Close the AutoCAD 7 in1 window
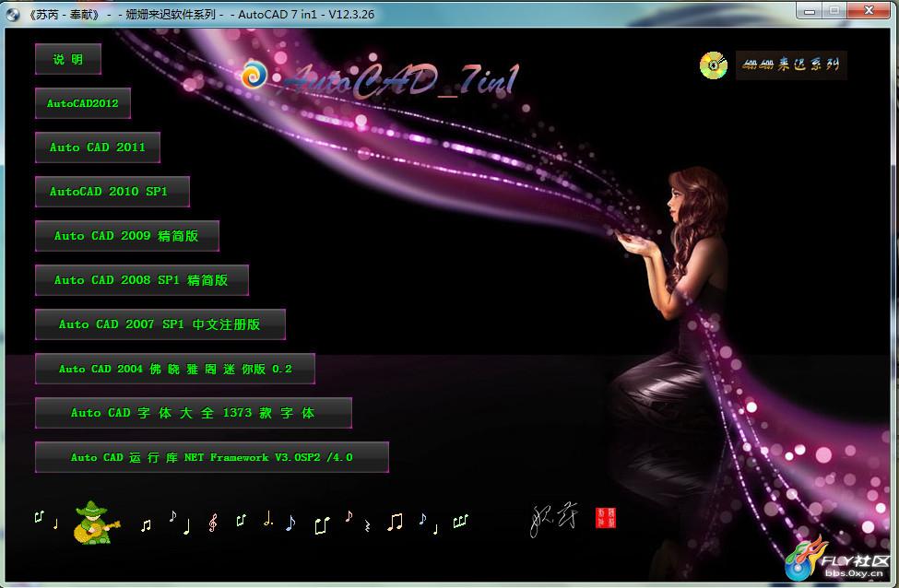 click(869, 10)
